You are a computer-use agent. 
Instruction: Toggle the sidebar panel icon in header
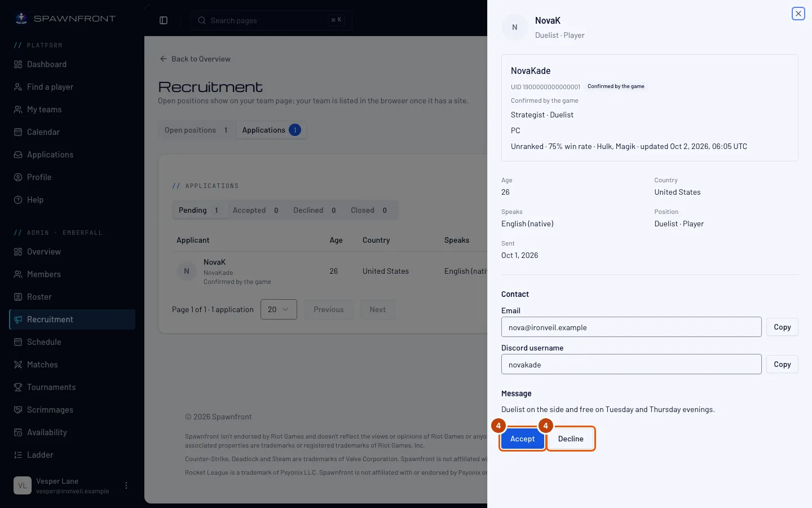click(164, 20)
